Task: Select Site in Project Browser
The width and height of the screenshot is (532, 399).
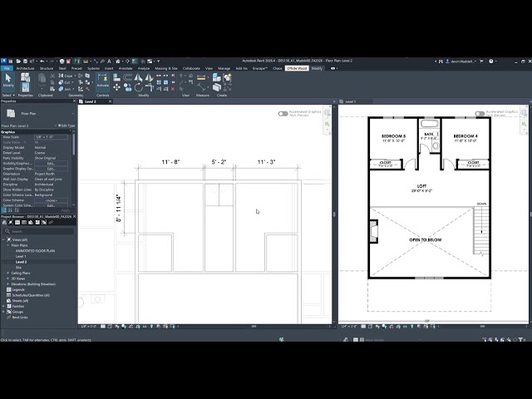Action: 18,268
